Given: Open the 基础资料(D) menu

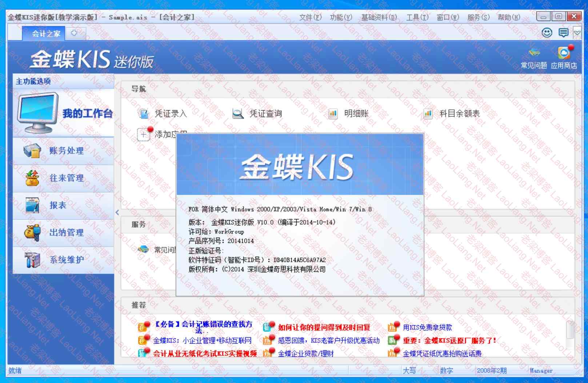Looking at the screenshot, I should coord(379,17).
